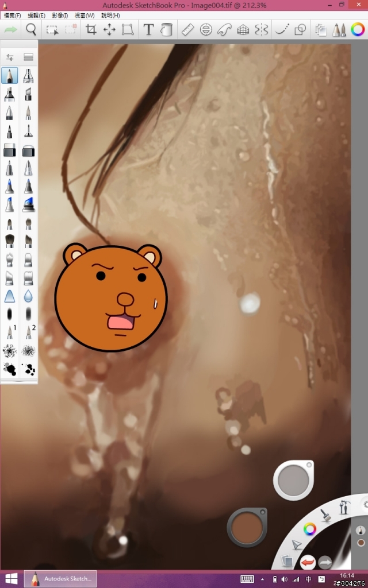The width and height of the screenshot is (368, 588).
Task: Click the grey Brush puck
Action: pyautogui.click(x=293, y=480)
